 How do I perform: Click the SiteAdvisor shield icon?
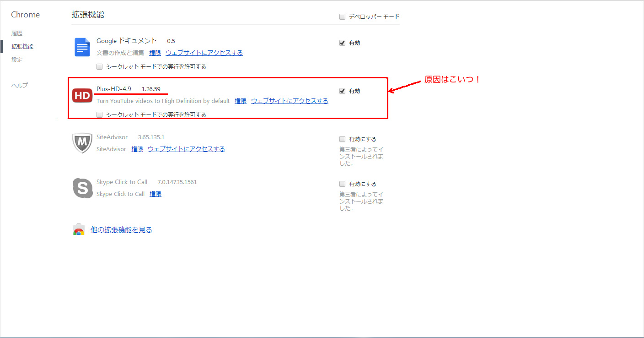tap(82, 143)
